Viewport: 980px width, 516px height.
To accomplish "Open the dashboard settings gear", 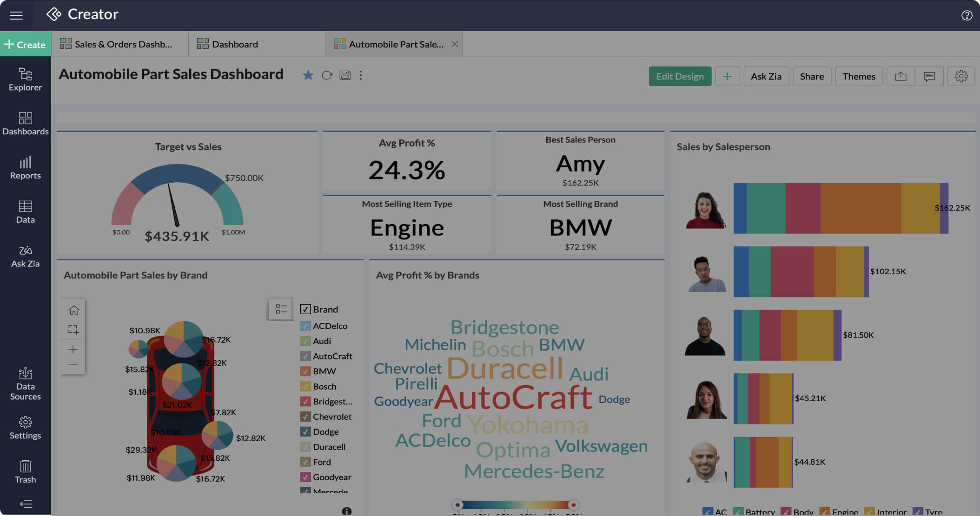I will [x=961, y=76].
